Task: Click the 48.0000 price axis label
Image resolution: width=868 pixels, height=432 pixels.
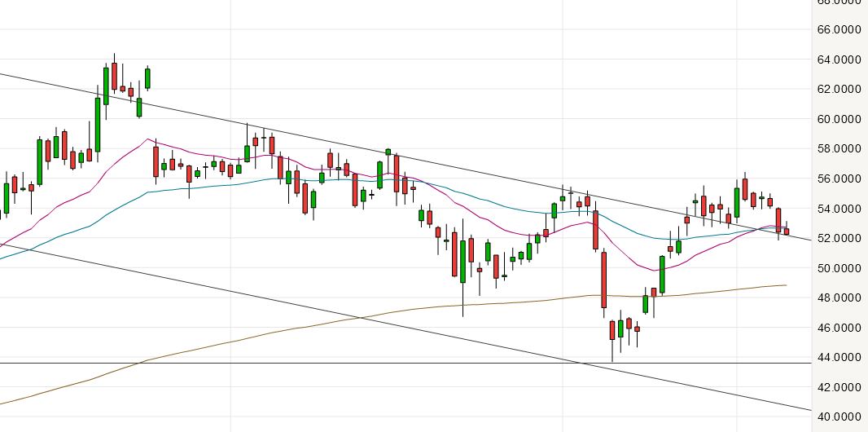Action: 839,298
